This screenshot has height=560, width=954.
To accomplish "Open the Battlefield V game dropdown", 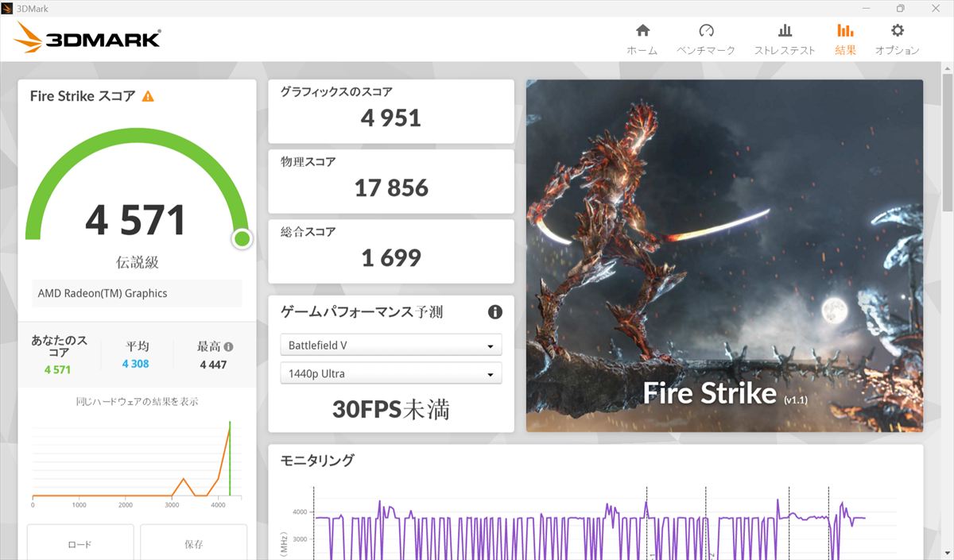I will (391, 346).
